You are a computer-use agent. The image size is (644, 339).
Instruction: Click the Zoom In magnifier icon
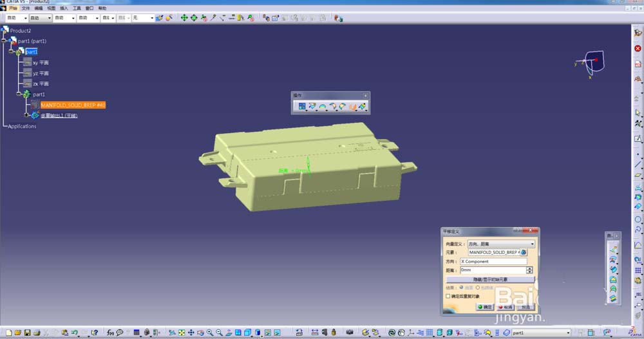pos(210,333)
